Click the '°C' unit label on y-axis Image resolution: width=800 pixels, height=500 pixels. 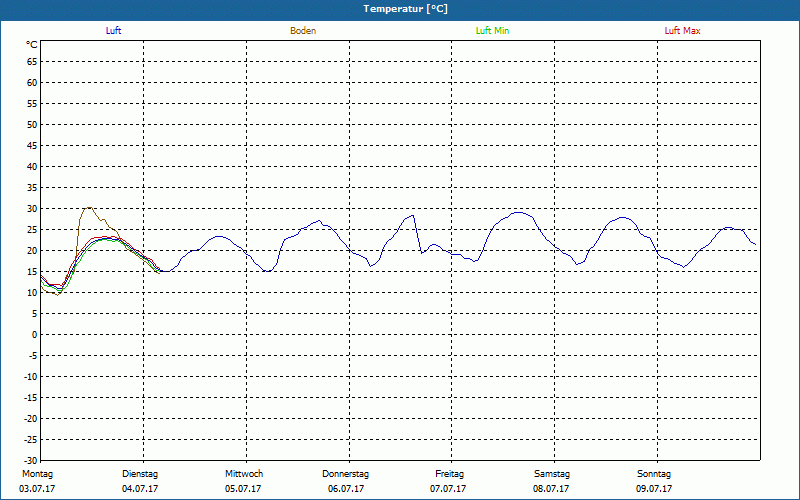click(x=32, y=45)
